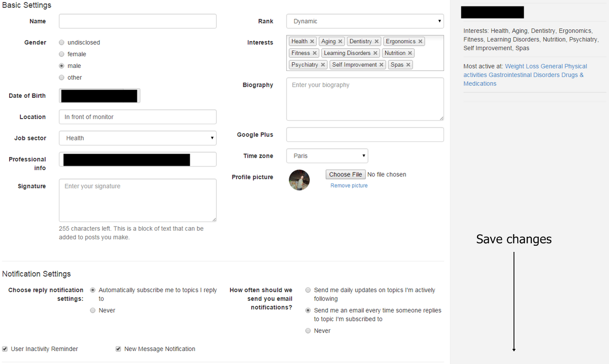Click the Signature text area
Image resolution: width=609 pixels, height=364 pixels.
[138, 200]
